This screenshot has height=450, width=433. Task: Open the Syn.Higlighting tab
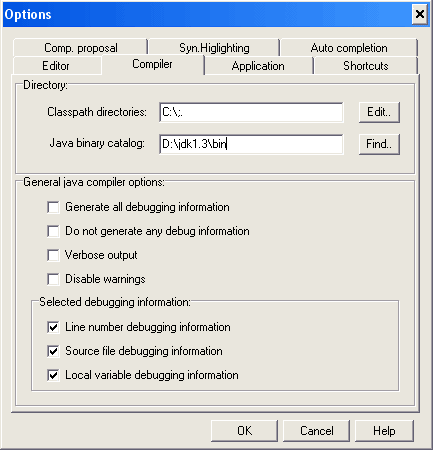point(214,48)
